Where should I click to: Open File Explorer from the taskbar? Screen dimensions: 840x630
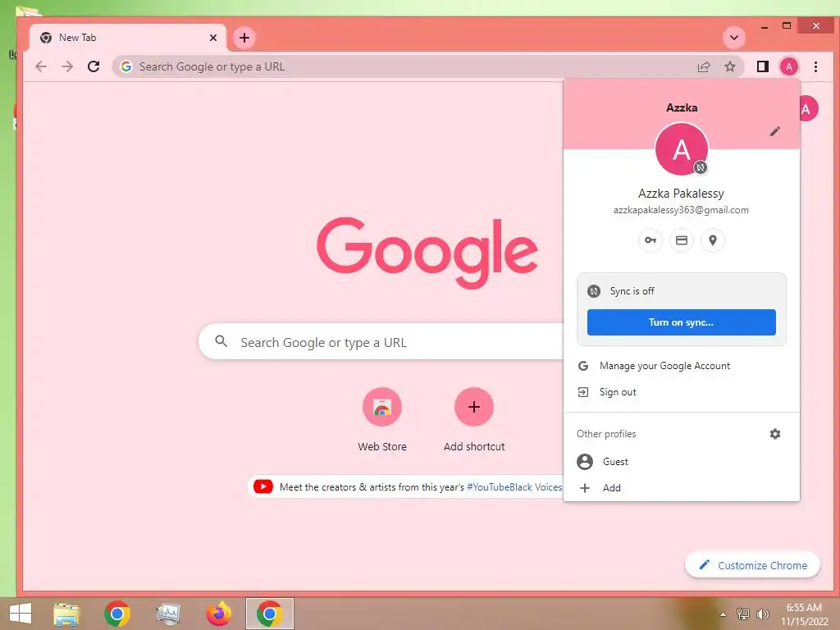click(x=66, y=614)
